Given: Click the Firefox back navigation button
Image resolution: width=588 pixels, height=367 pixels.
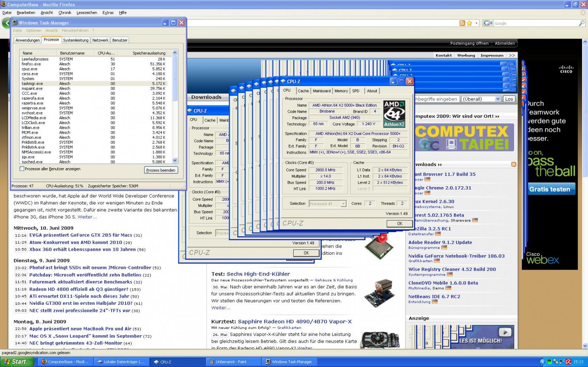Looking at the screenshot, I should coord(6,23).
